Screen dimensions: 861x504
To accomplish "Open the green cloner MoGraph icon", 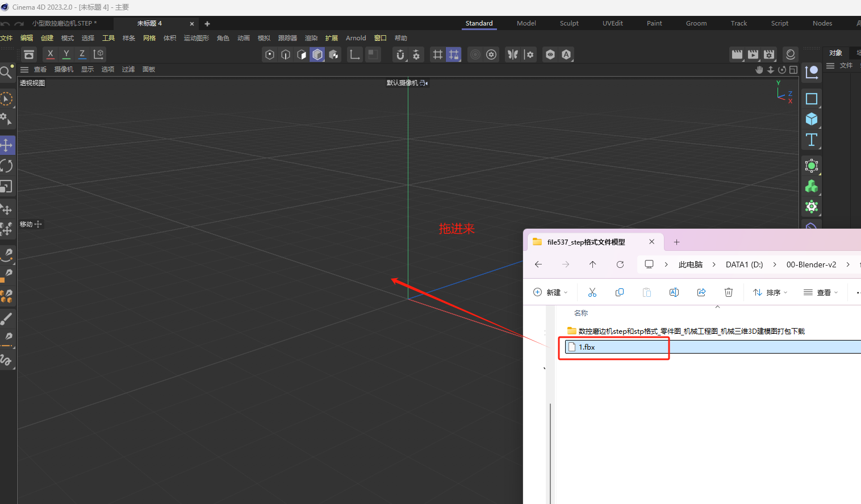I will pos(812,186).
